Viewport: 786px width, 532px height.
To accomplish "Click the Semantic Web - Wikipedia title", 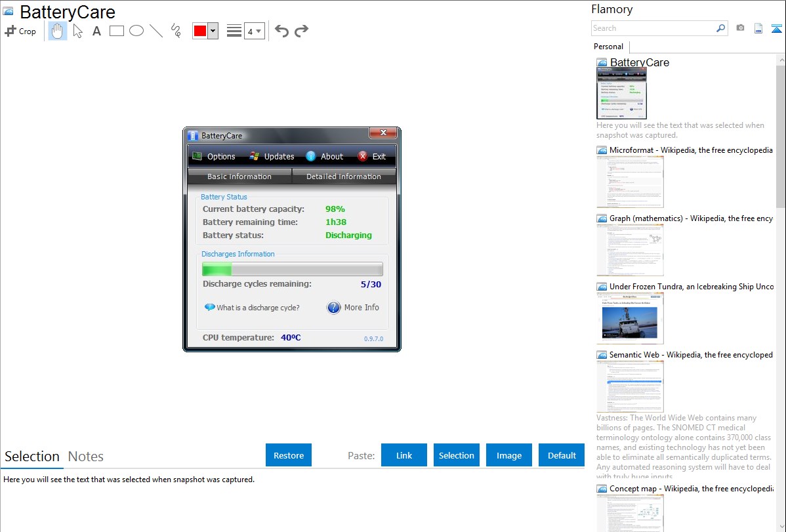I will point(691,354).
